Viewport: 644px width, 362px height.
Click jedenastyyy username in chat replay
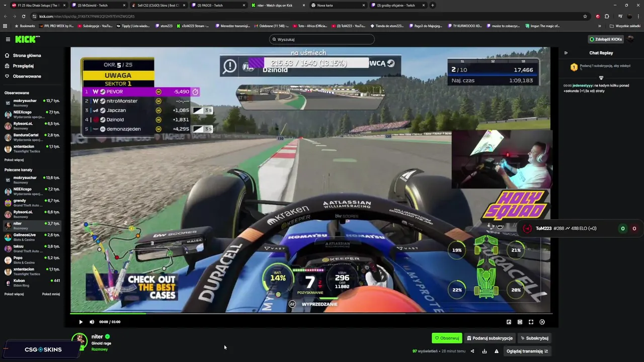click(x=583, y=85)
